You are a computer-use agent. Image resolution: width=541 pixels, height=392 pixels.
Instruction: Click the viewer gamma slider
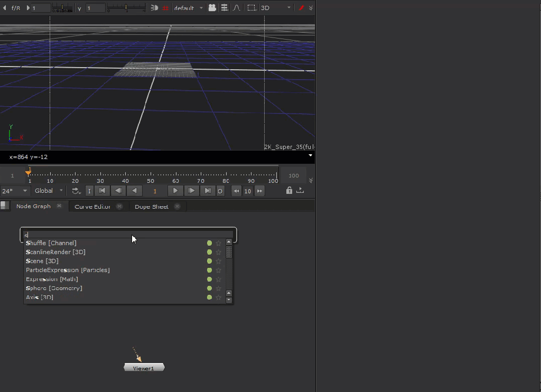pyautogui.click(x=126, y=8)
